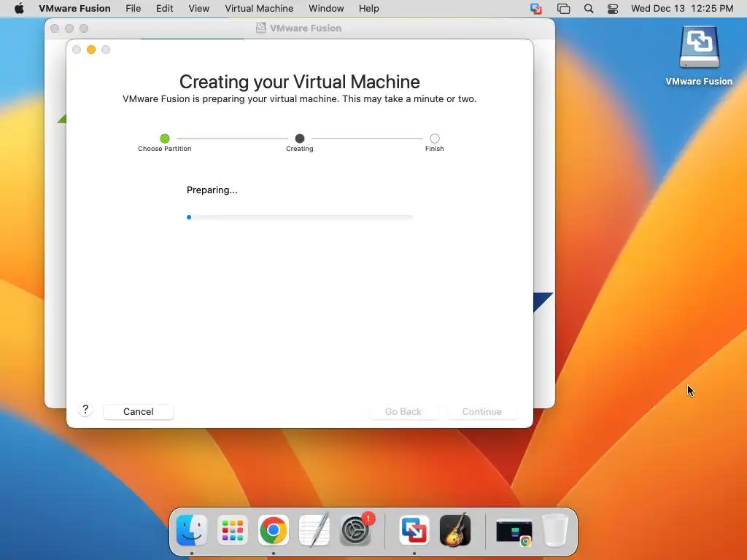Screen dimensions: 747x560
Task: Open Google Chrome from the Dock
Action: click(x=274, y=530)
